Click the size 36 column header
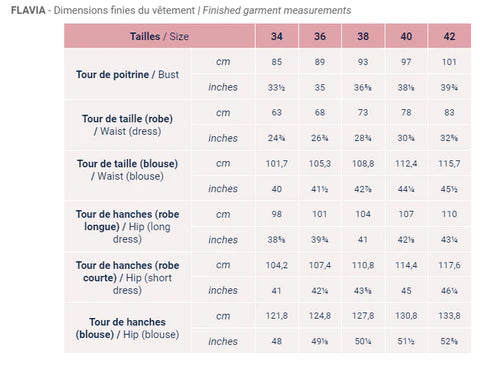Image resolution: width=480 pixels, height=365 pixels. tap(320, 36)
